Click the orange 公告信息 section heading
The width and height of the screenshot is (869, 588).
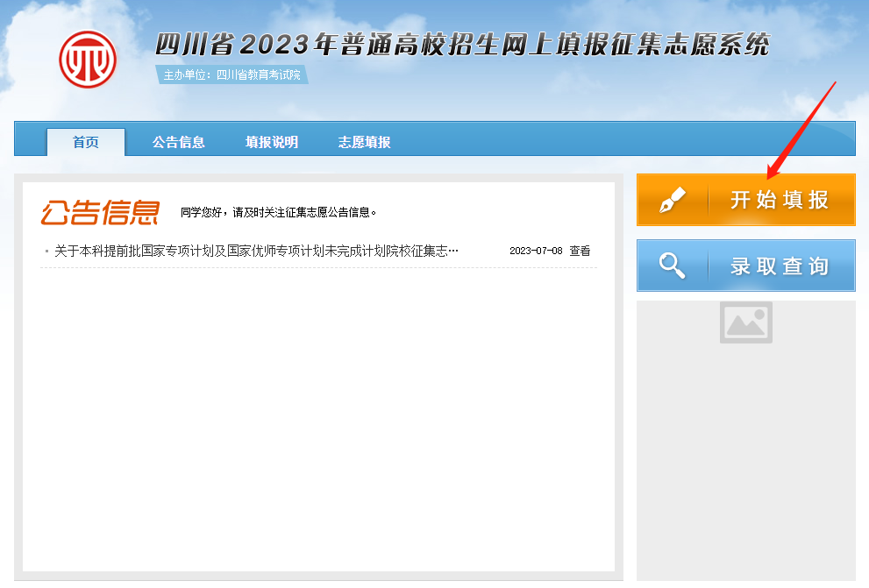(x=100, y=212)
